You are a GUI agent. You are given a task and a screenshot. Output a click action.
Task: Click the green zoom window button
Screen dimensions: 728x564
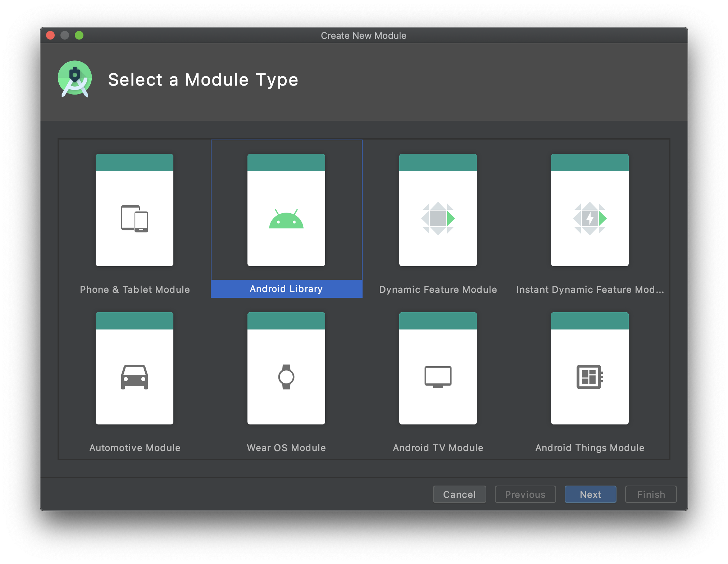tap(79, 35)
